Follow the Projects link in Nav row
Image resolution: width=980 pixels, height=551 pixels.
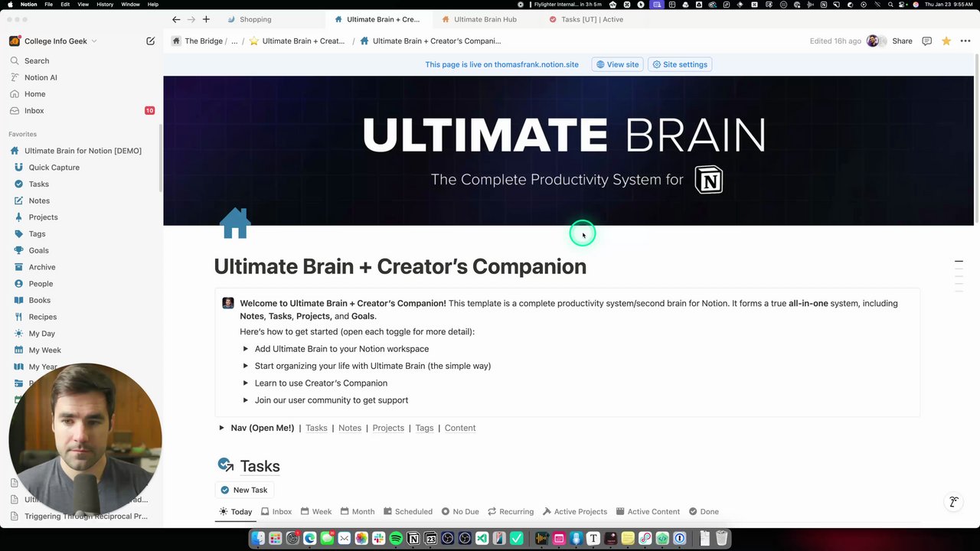[x=388, y=428]
